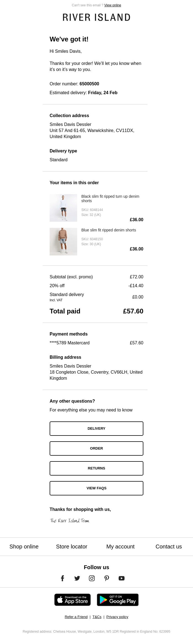Click the black ripped denim shorts thumbnail
This screenshot has height=644, width=193.
point(63,208)
